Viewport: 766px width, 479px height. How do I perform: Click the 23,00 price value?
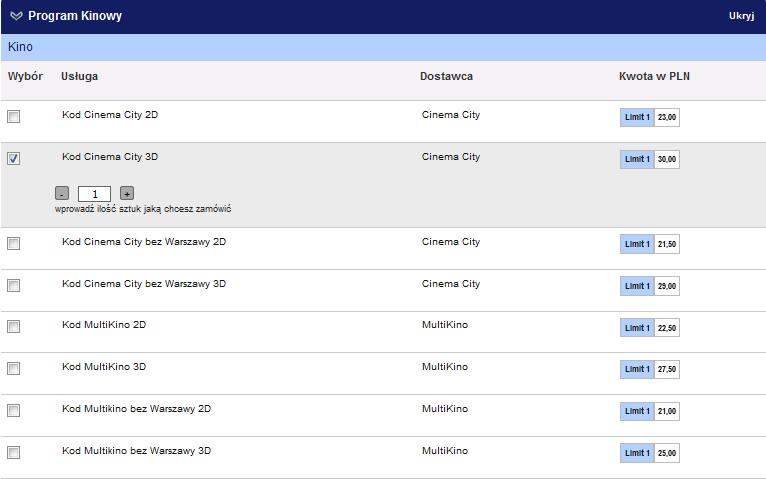(667, 117)
